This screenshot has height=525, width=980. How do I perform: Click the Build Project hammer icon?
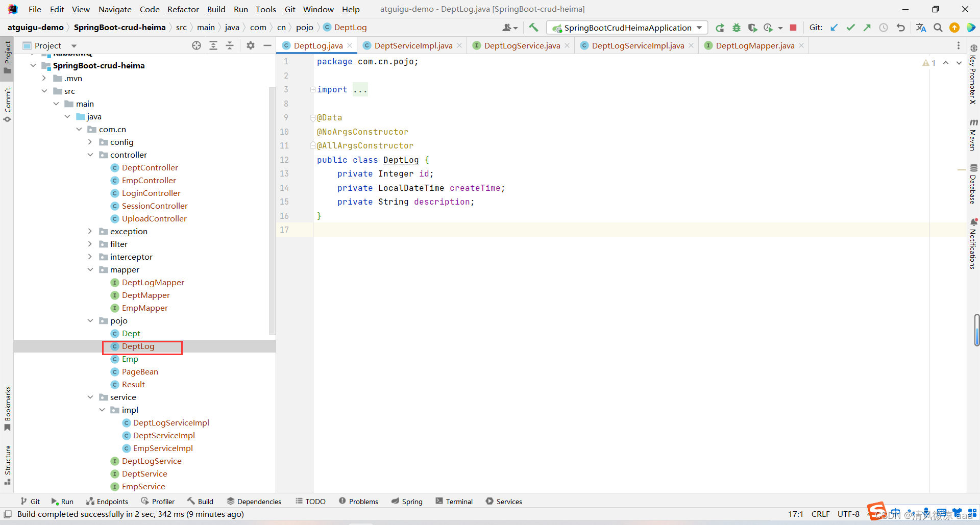point(533,28)
